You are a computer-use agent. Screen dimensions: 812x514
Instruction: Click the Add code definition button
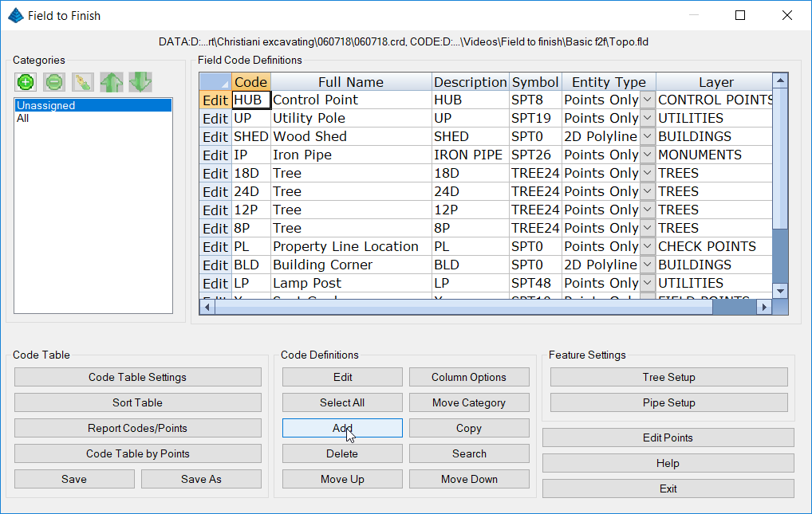coord(342,428)
